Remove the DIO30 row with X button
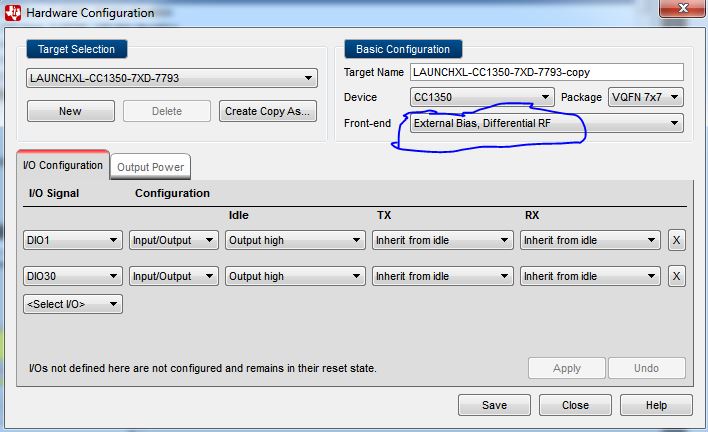The height and width of the screenshot is (432, 708). point(676,276)
